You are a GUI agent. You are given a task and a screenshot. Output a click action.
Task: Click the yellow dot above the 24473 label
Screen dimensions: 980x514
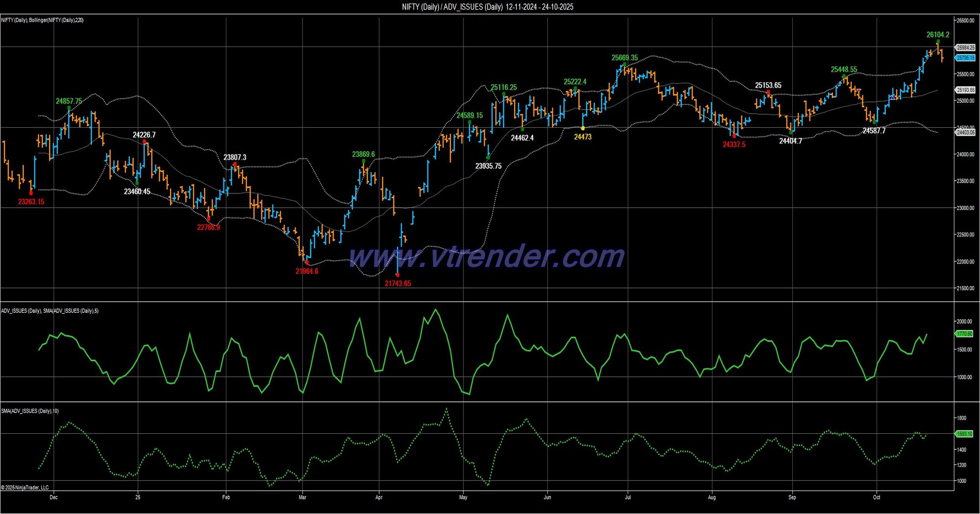pos(583,128)
